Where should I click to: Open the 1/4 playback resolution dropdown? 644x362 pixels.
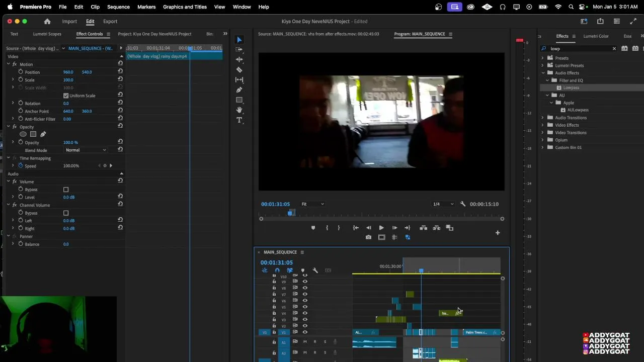(443, 204)
